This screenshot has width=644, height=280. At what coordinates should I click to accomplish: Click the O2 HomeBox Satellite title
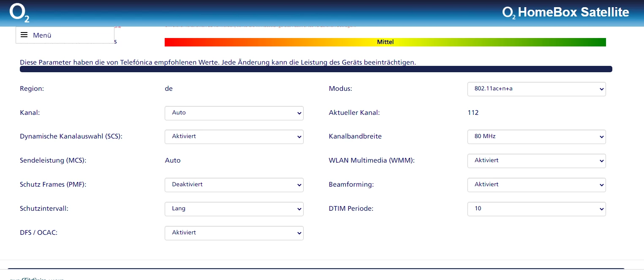pos(565,12)
